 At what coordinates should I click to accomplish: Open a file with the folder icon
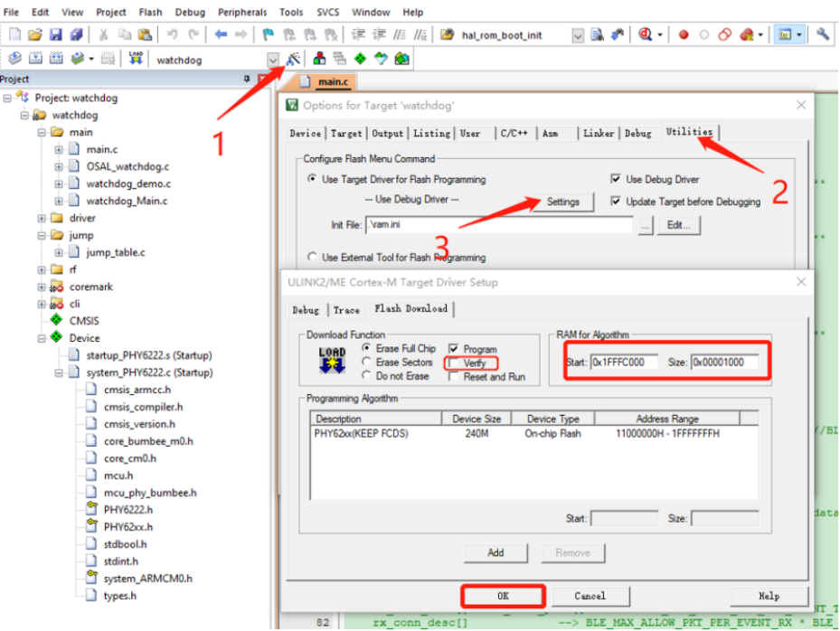pyautogui.click(x=35, y=35)
